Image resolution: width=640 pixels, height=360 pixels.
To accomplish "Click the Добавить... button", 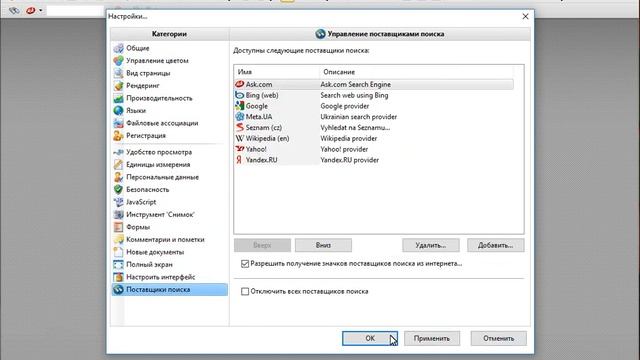I will [496, 245].
